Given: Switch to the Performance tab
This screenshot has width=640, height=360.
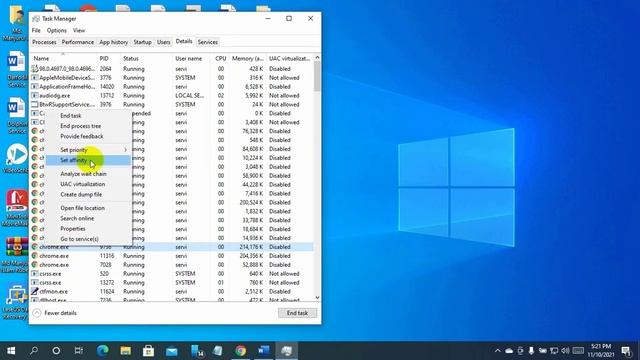Looking at the screenshot, I should point(78,42).
